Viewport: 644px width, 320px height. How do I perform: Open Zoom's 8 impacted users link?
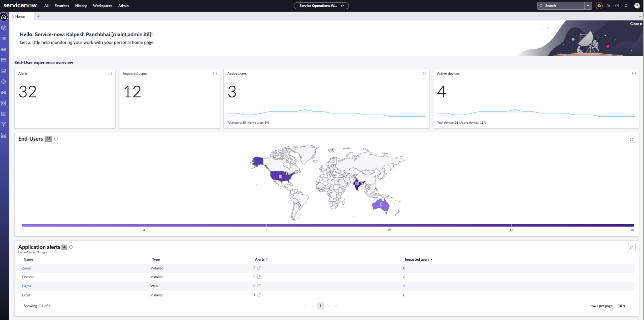[404, 268]
